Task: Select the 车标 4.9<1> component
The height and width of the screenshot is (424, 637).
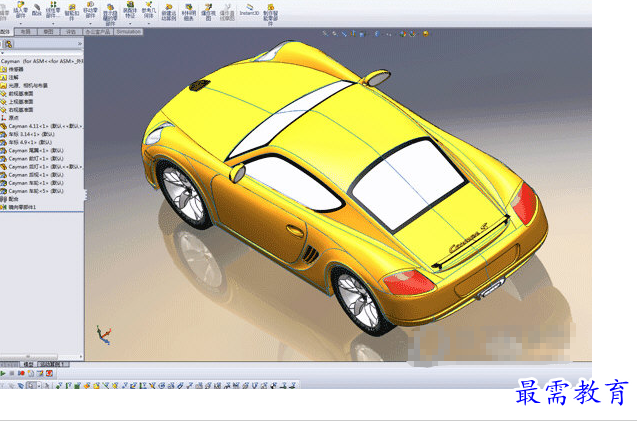Action: [26, 142]
